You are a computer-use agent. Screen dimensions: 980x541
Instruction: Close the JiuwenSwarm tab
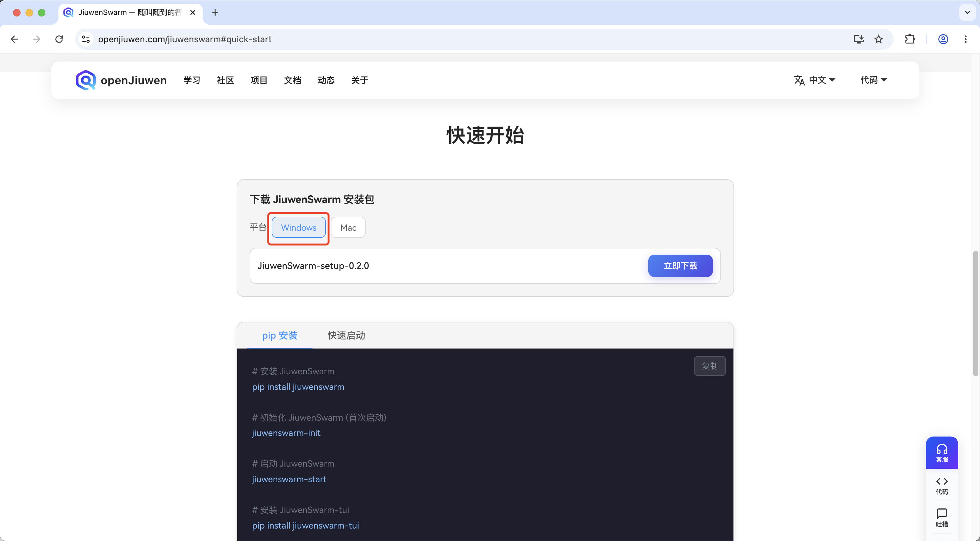point(193,12)
